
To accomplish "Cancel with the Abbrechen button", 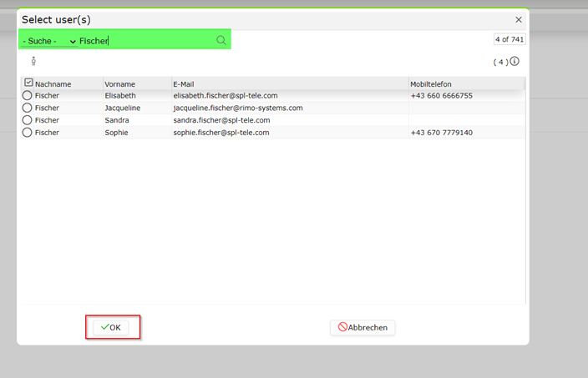I will pos(362,327).
